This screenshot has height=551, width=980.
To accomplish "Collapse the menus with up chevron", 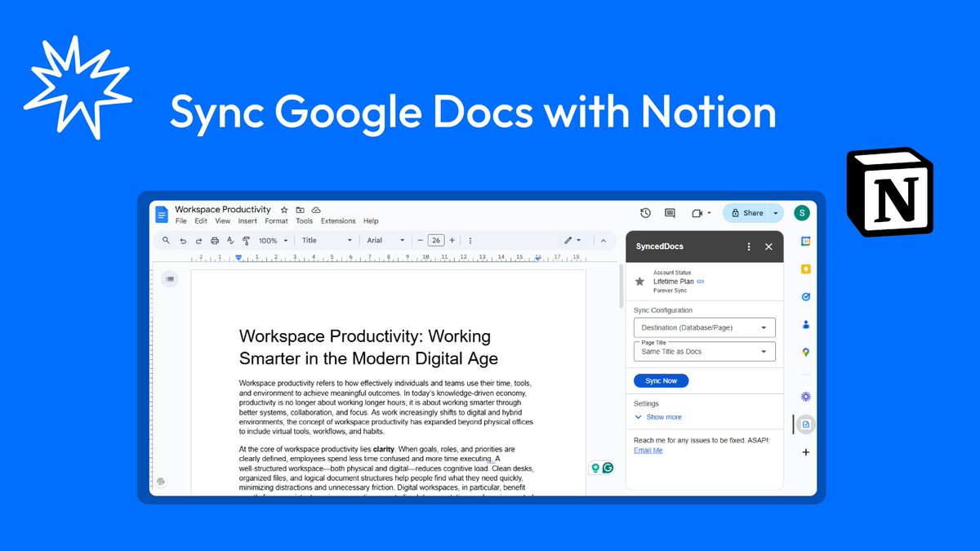I will tap(604, 241).
